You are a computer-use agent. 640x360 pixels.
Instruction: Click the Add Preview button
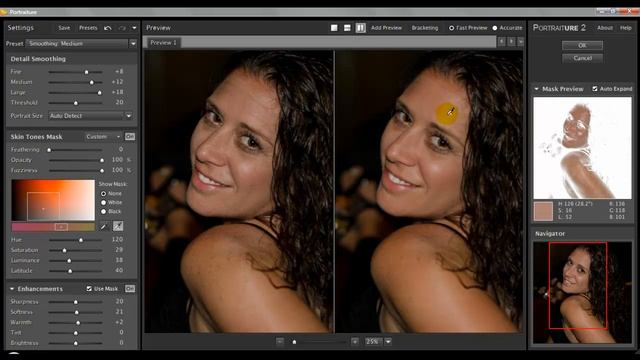tap(386, 28)
